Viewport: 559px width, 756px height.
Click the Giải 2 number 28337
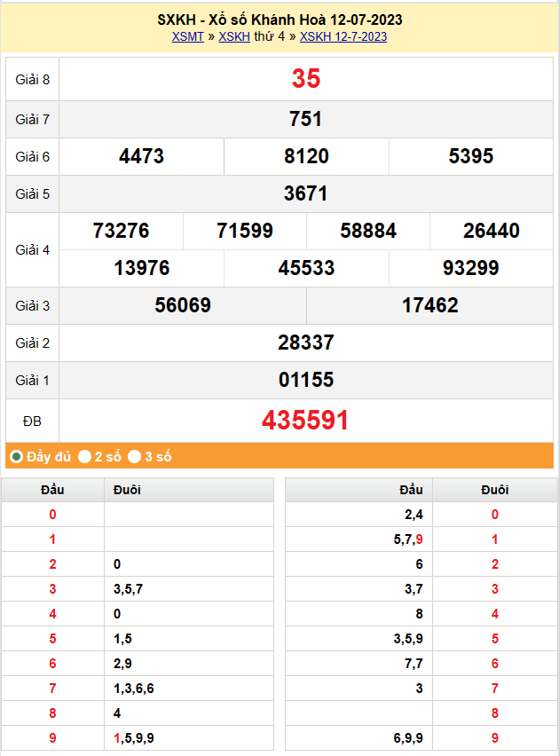pyautogui.click(x=305, y=343)
